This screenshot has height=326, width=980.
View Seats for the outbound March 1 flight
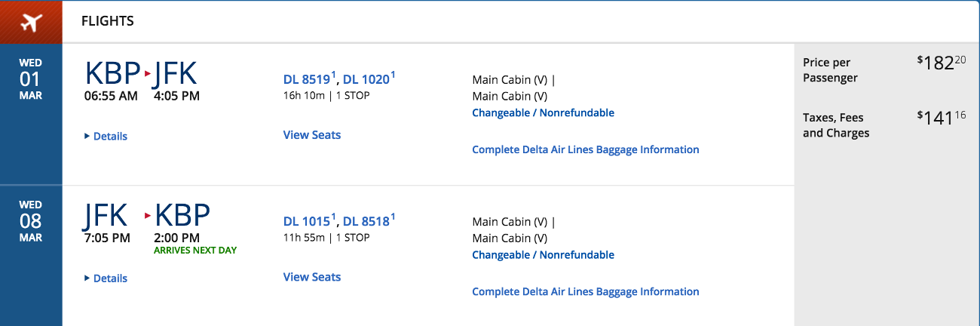[312, 135]
